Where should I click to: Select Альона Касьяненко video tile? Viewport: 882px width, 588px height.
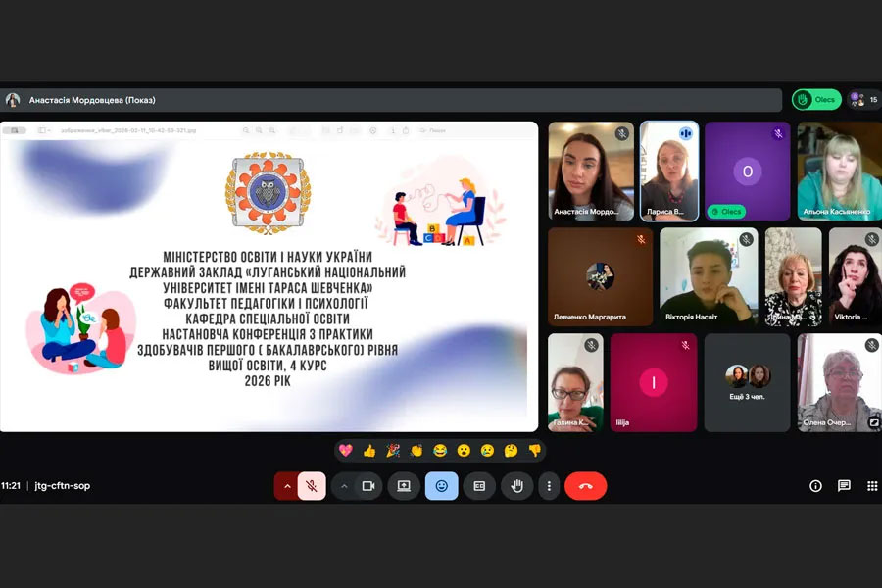click(839, 171)
